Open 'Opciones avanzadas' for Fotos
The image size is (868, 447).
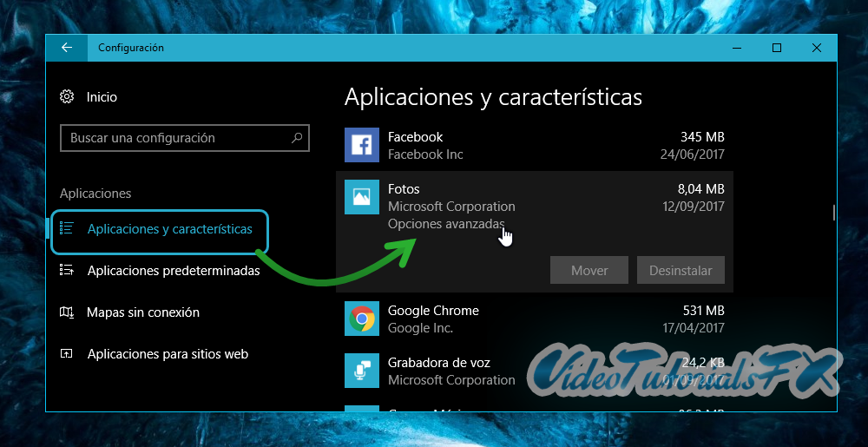point(446,224)
